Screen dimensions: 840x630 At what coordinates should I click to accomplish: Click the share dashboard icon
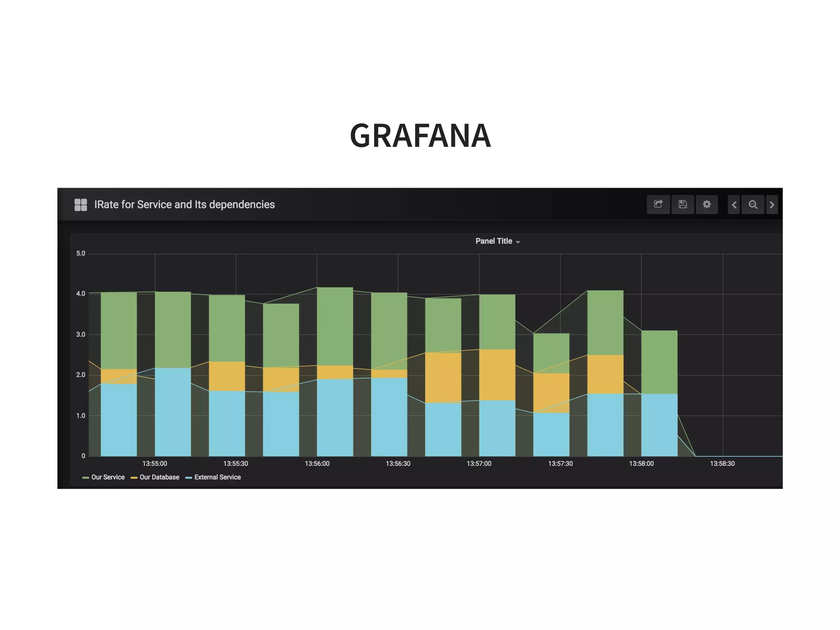coord(658,204)
